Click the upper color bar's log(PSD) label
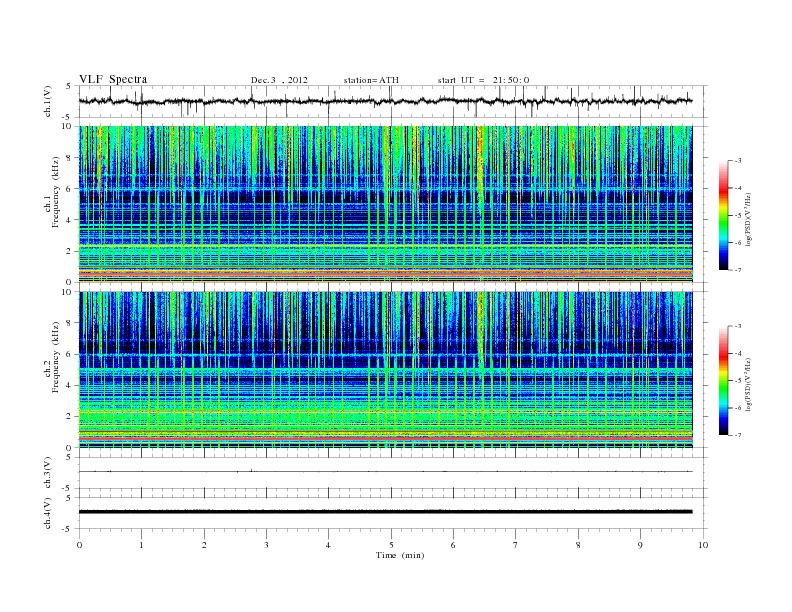 pyautogui.click(x=749, y=220)
